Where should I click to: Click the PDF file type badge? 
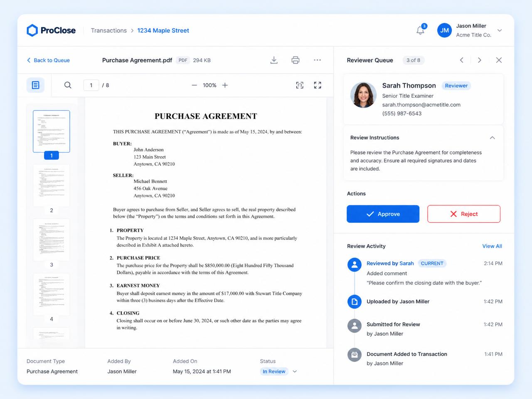183,60
